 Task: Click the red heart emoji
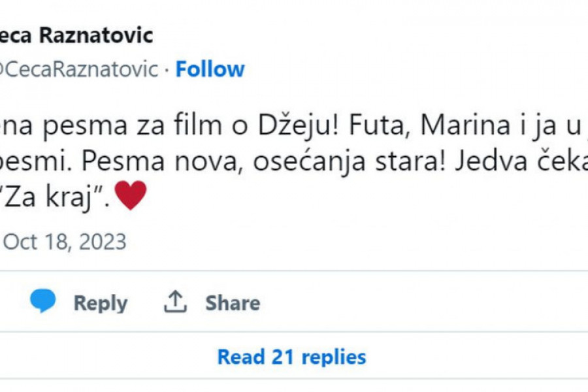click(x=131, y=195)
